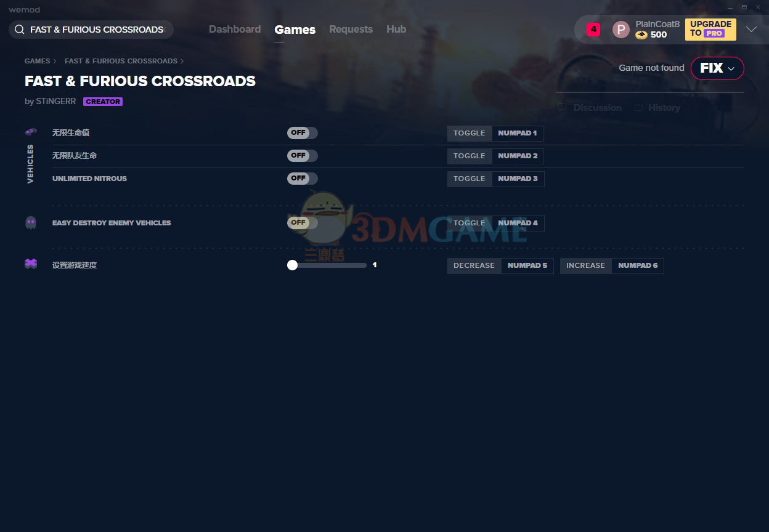Click the ghost enemy category icon
Screen dimensions: 769x532
click(x=31, y=223)
